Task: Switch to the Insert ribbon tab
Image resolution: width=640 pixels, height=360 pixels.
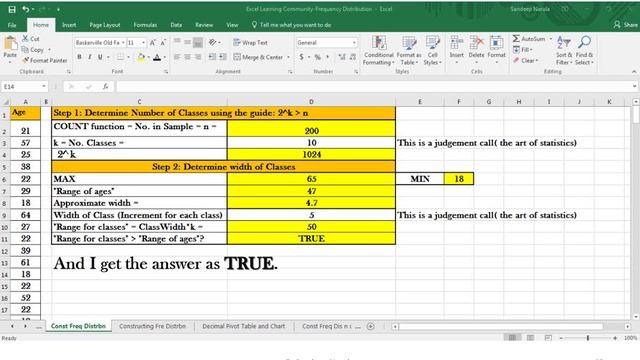Action: (x=69, y=25)
